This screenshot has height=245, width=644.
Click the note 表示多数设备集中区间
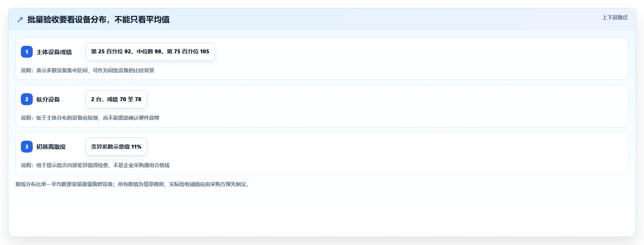[88, 70]
